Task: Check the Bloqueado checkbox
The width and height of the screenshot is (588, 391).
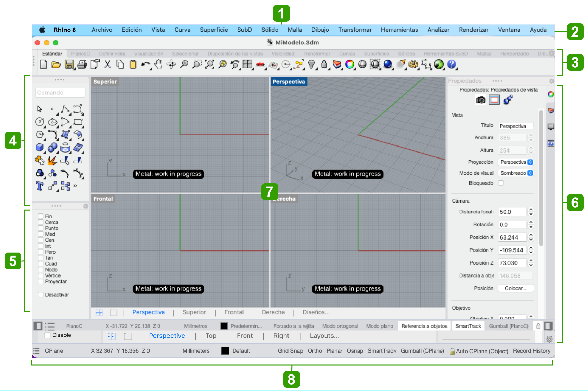Action: click(x=501, y=183)
